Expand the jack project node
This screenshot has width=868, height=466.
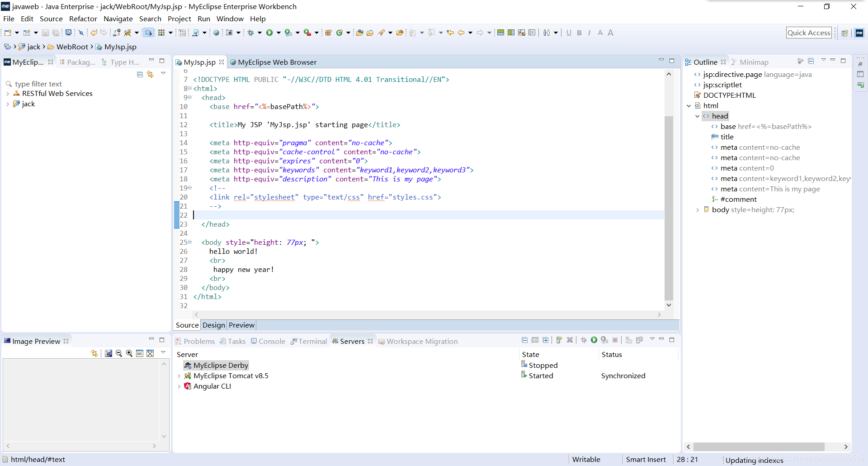(x=8, y=104)
